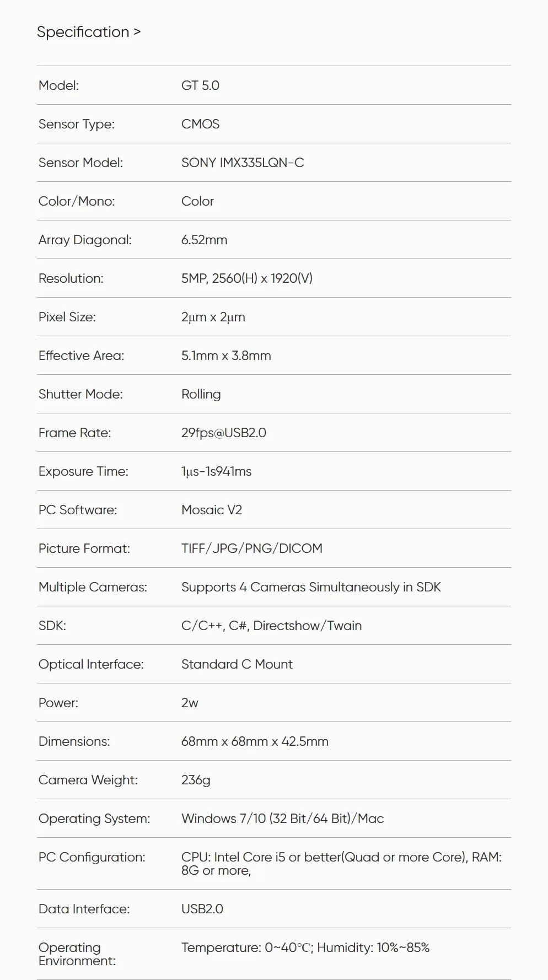Select the Sensor Type label
The image size is (548, 980).
(77, 124)
